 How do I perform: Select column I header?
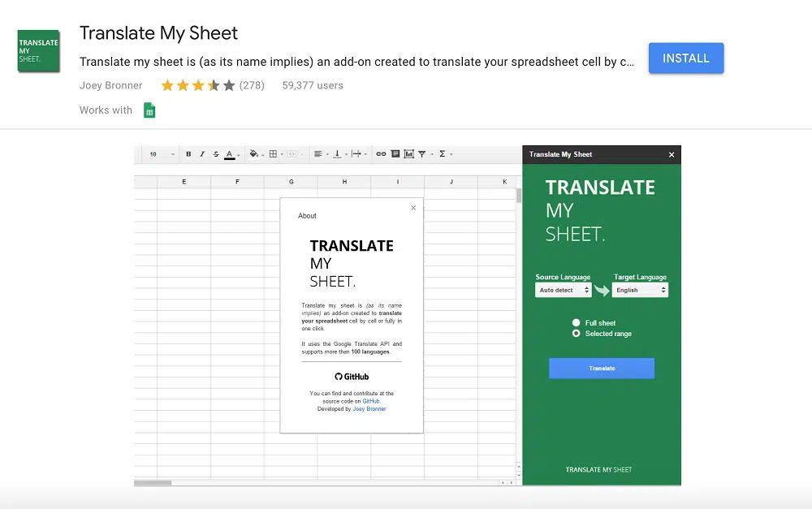(398, 182)
